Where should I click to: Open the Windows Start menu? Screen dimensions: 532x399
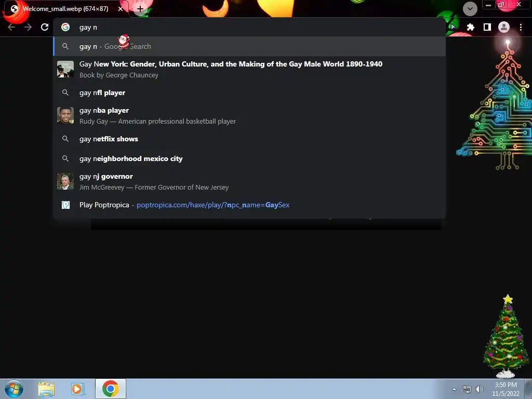(14, 389)
